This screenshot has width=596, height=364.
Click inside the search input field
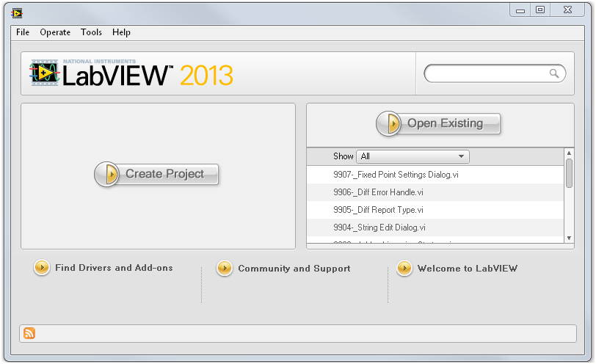click(x=486, y=73)
